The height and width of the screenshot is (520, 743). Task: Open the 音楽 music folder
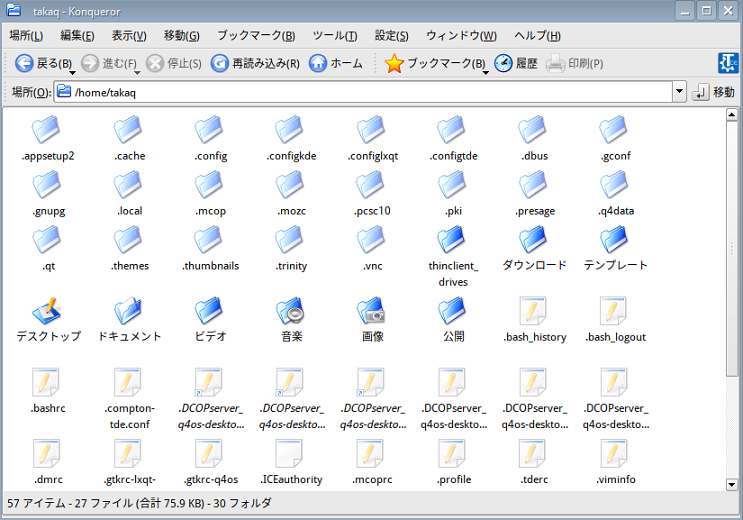291,312
